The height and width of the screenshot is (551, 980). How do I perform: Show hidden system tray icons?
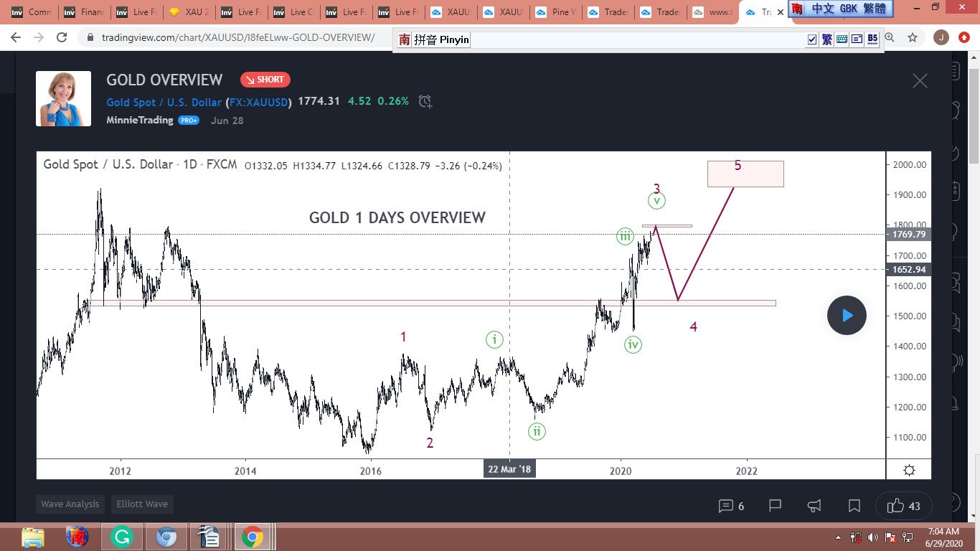(x=839, y=537)
